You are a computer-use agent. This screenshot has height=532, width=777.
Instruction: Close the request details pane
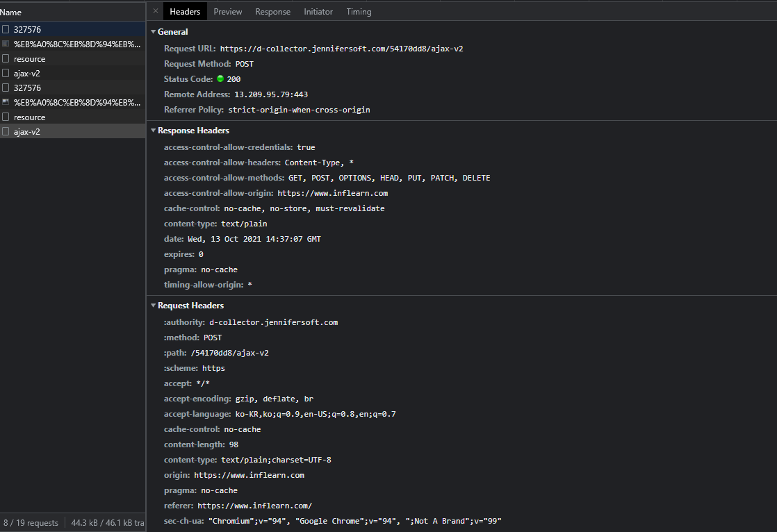156,11
